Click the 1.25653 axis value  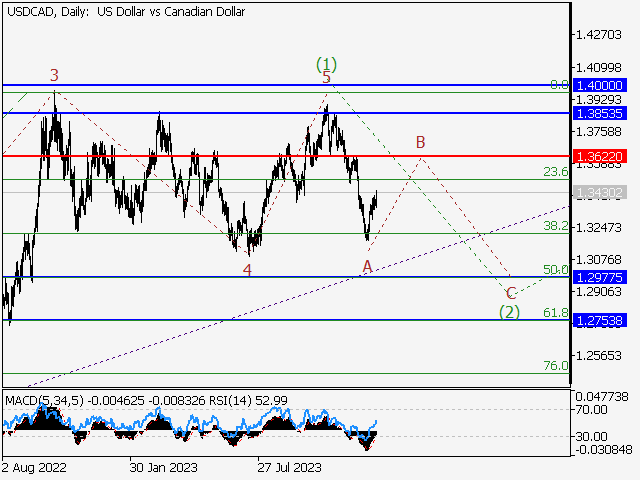pos(599,356)
